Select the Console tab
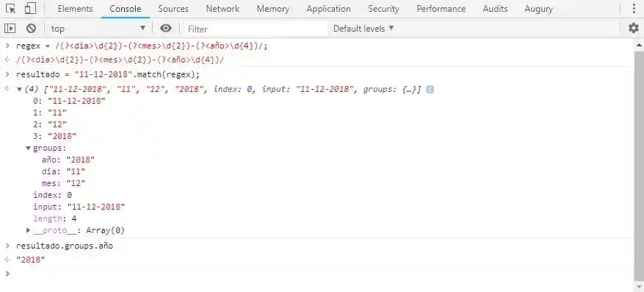Viewport: 644px width, 292px height. click(x=126, y=9)
